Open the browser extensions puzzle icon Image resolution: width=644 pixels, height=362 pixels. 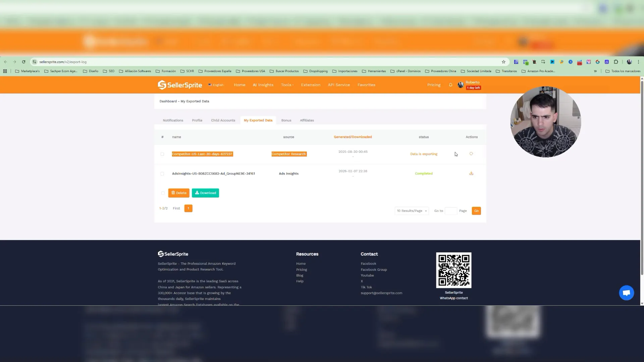(616, 62)
